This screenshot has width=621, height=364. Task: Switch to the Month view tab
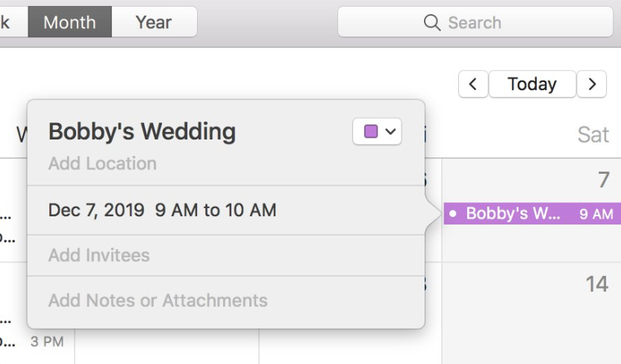coord(69,22)
